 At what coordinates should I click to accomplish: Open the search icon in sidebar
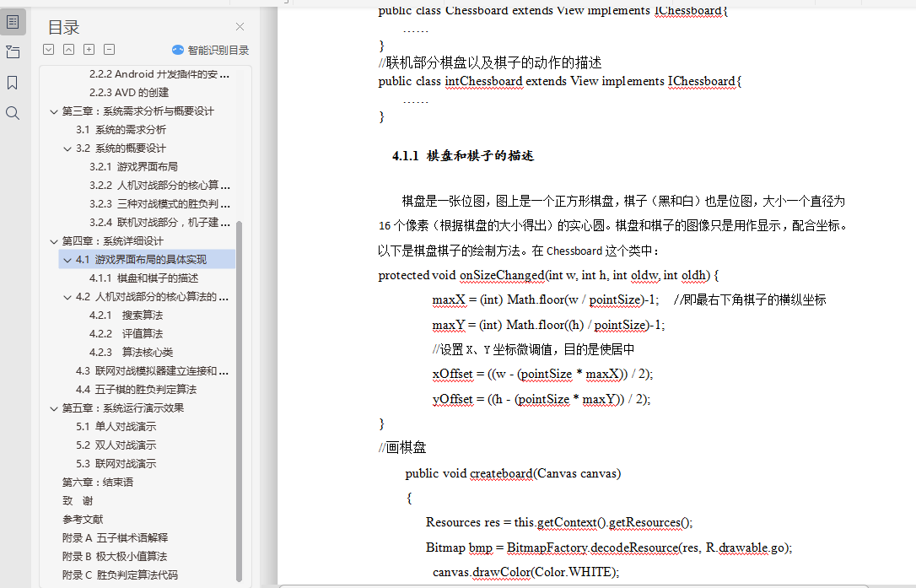(13, 113)
